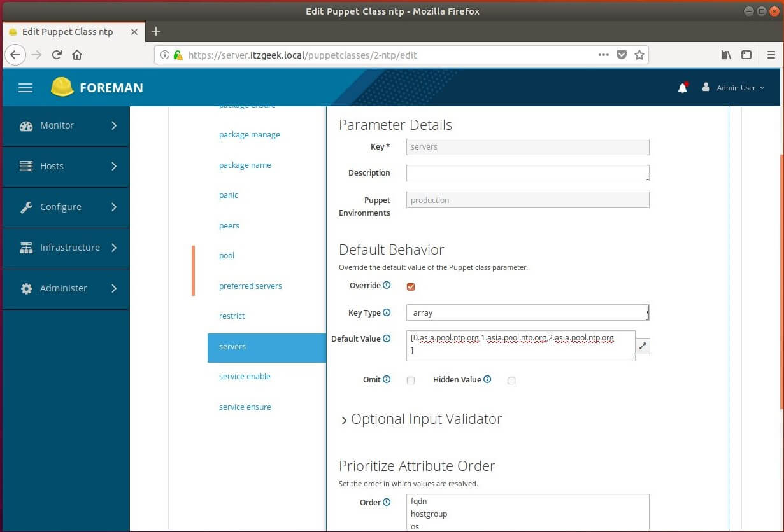The height and width of the screenshot is (532, 784).
Task: Click the Configure wrench icon in sidebar
Action: coord(26,207)
